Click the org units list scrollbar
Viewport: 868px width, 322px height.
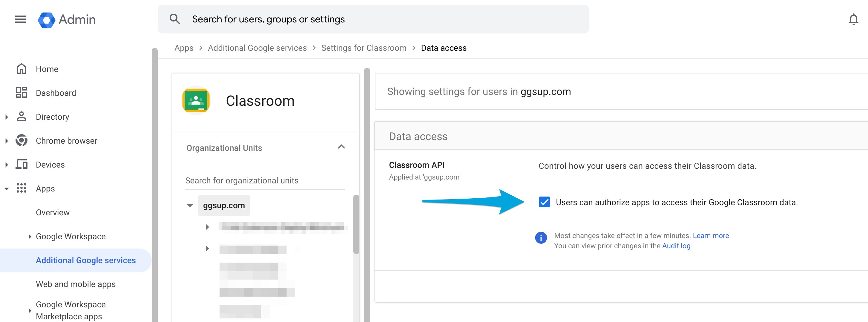356,224
